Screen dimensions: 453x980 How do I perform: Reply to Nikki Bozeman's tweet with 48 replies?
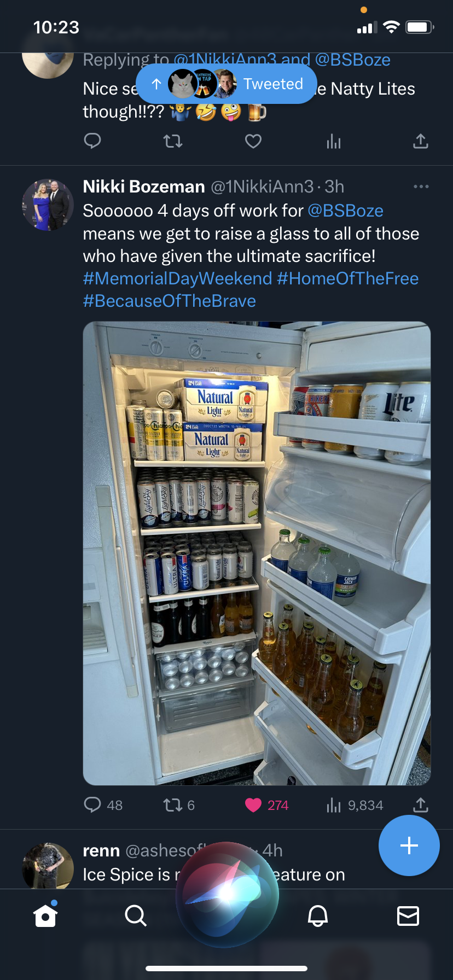(x=92, y=805)
